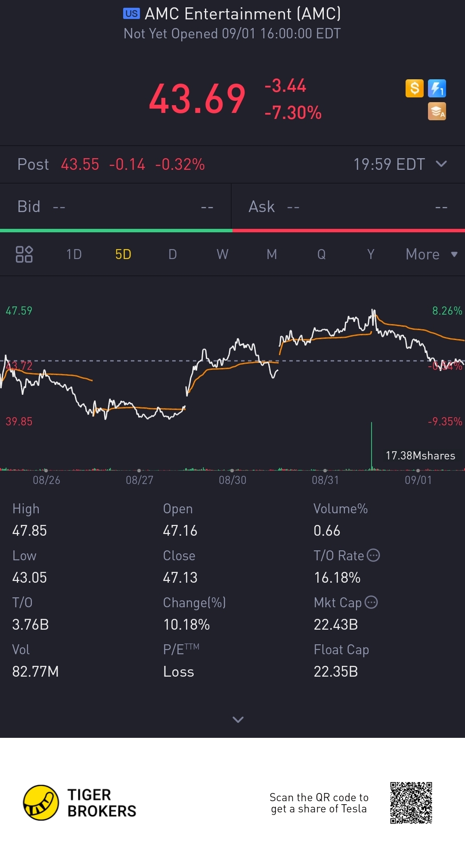
Task: Tap the Mkt Cap value 22.43B
Action: pos(336,624)
